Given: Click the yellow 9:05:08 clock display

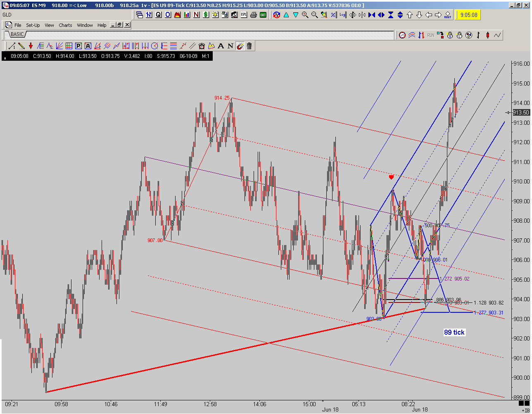Looking at the screenshot, I should 468,15.
